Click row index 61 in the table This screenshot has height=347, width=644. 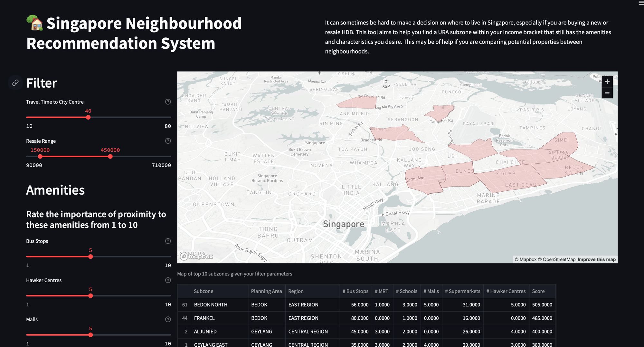(x=185, y=305)
